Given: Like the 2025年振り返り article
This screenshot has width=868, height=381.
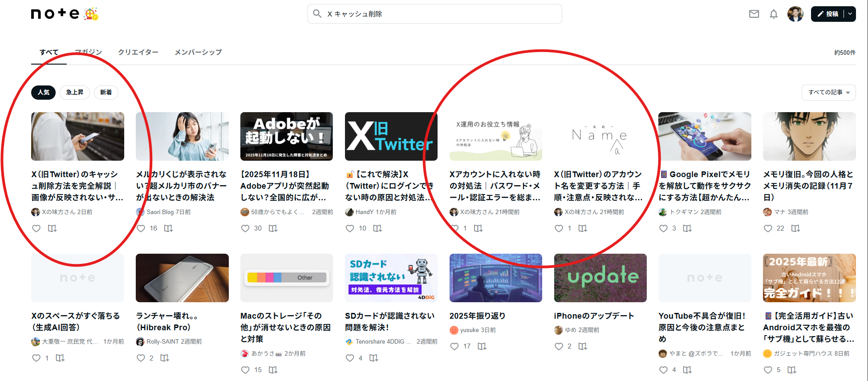Looking at the screenshot, I should (454, 346).
